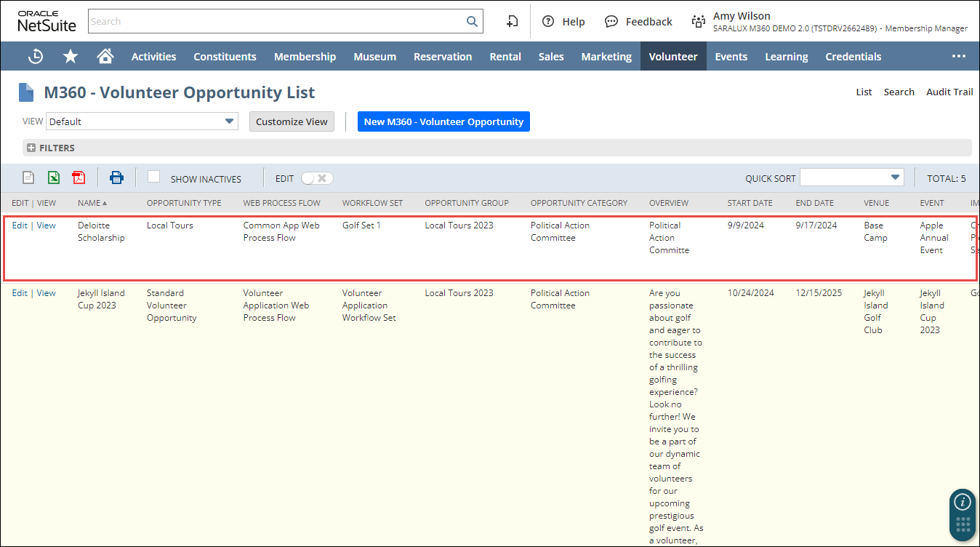The height and width of the screenshot is (547, 980).
Task: Toggle the Edit switch on
Action: click(317, 178)
